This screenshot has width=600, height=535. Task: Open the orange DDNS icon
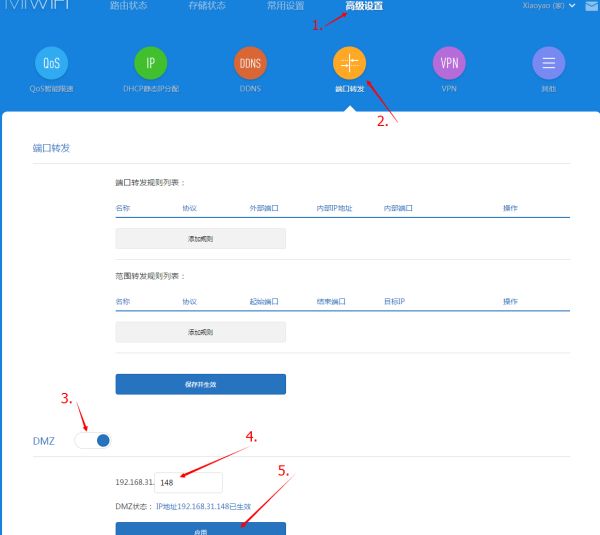tap(250, 63)
